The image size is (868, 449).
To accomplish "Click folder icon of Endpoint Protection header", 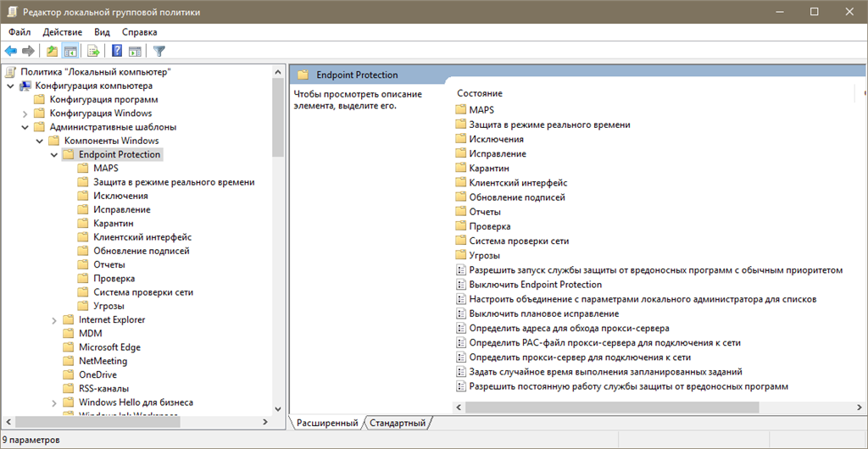I will click(303, 75).
